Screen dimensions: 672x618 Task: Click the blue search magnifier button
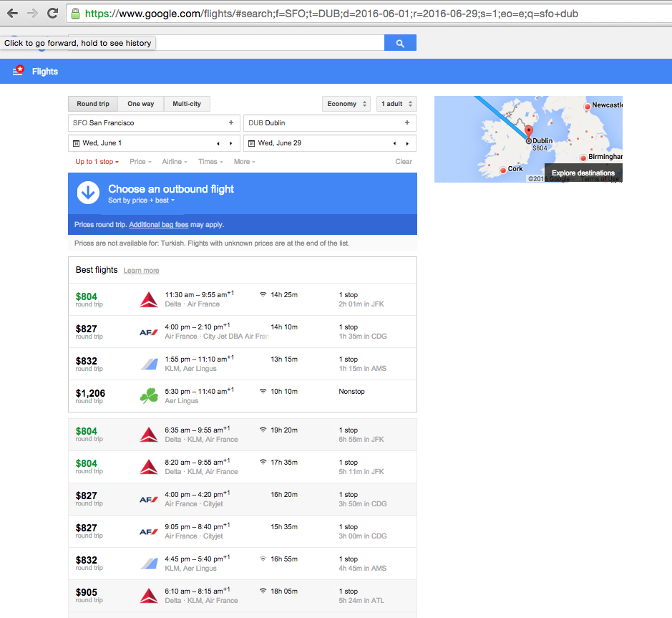click(400, 42)
